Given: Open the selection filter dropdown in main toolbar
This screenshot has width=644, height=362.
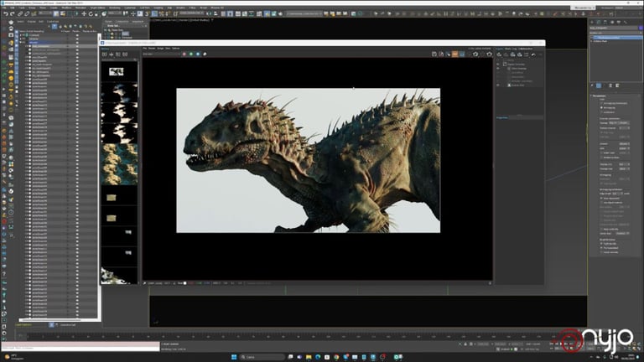Looking at the screenshot, I should [x=44, y=14].
